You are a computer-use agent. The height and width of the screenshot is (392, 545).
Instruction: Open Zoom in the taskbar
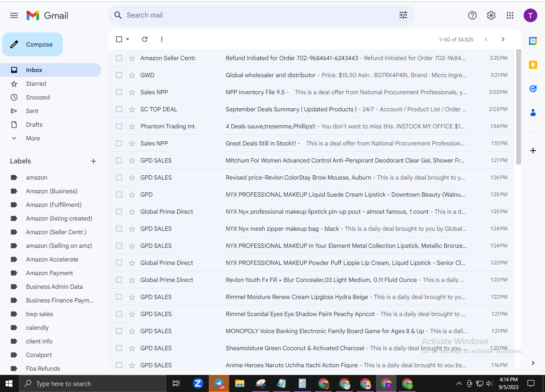[198, 383]
